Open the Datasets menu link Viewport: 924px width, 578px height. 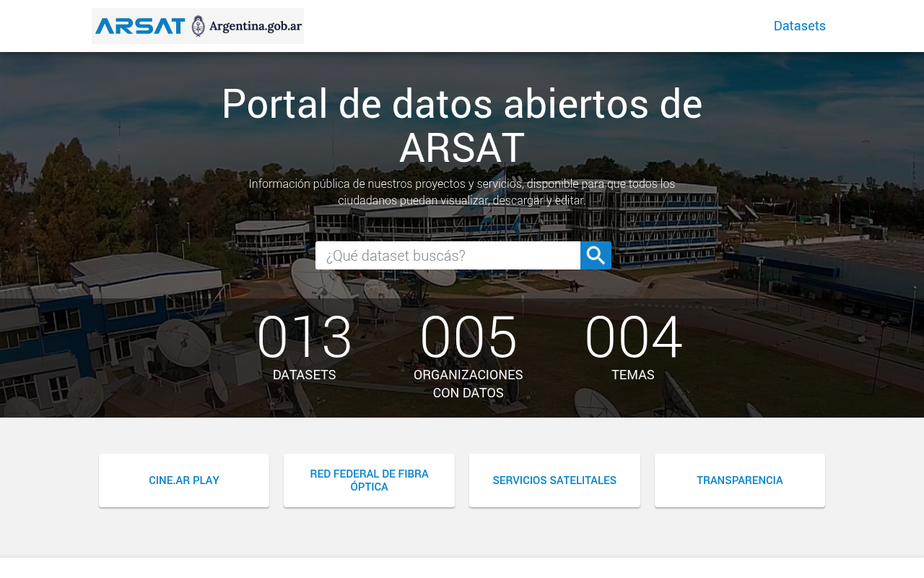click(x=799, y=26)
